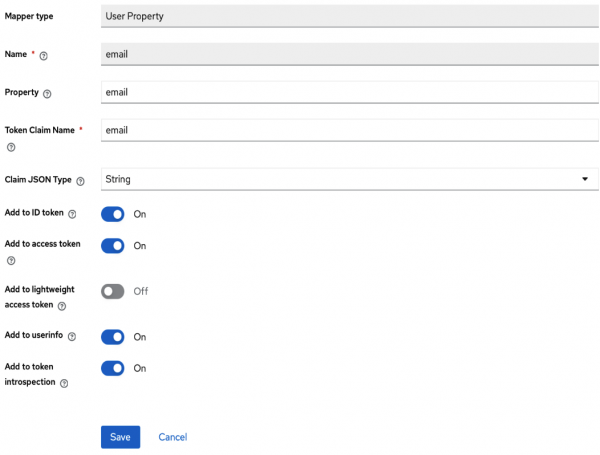Viewport: 600px width, 455px height.
Task: Toggle the Add to ID token switch
Action: coord(112,214)
